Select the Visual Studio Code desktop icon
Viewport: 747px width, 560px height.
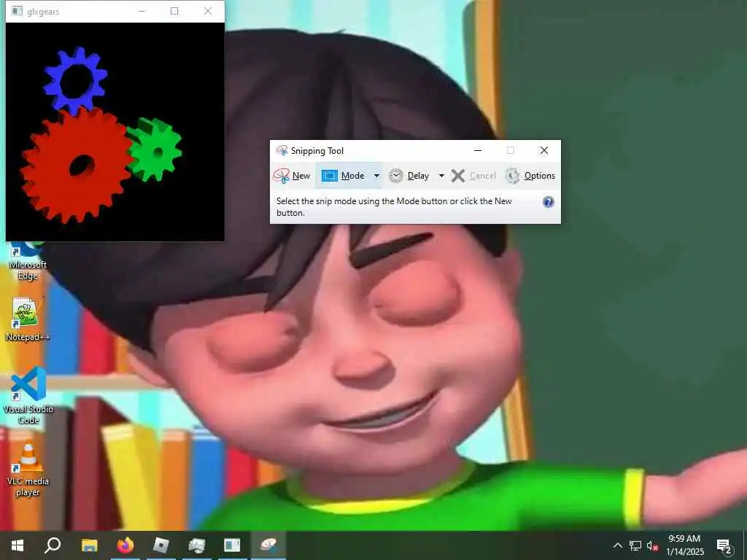(28, 395)
